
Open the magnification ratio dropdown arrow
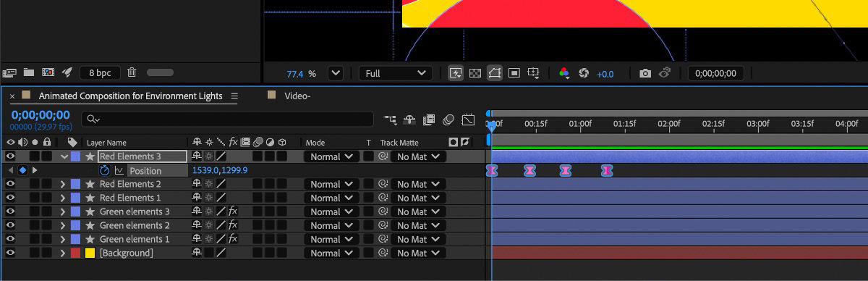pos(335,73)
